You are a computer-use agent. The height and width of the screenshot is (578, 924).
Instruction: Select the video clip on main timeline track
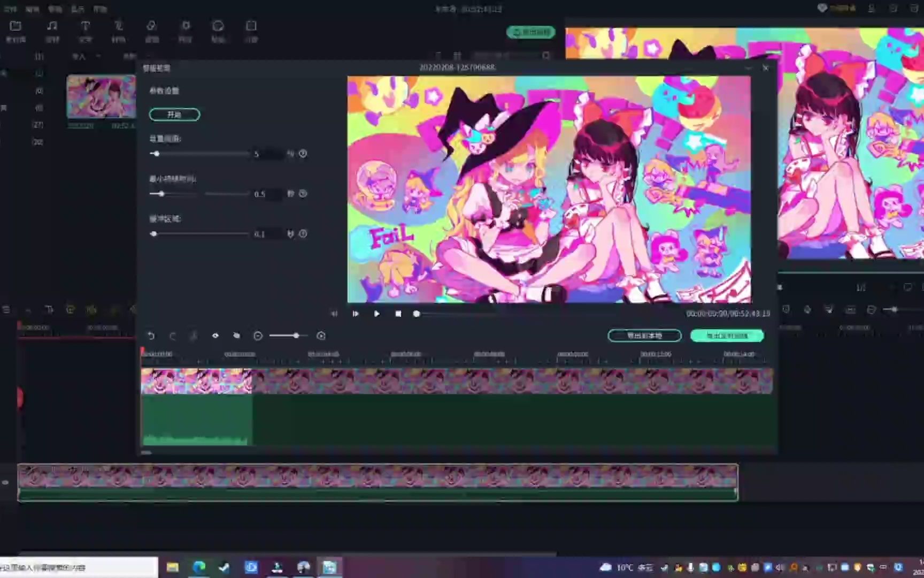378,482
